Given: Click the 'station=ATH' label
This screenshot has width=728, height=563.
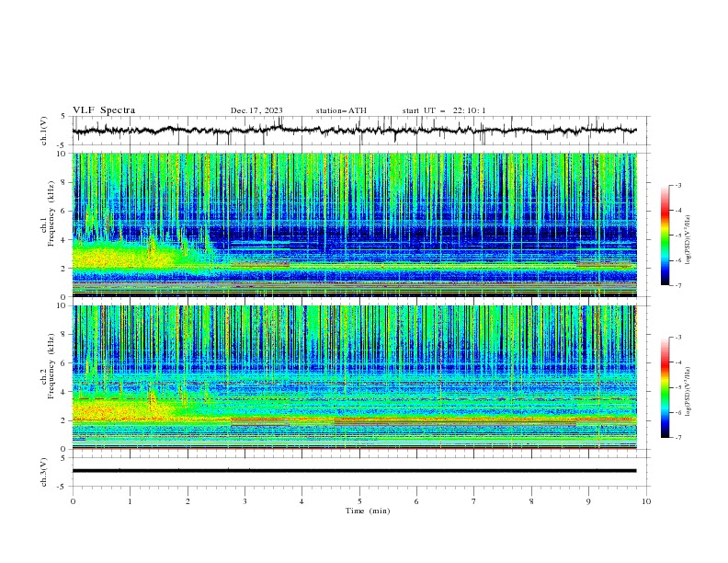Looking at the screenshot, I should [x=341, y=110].
